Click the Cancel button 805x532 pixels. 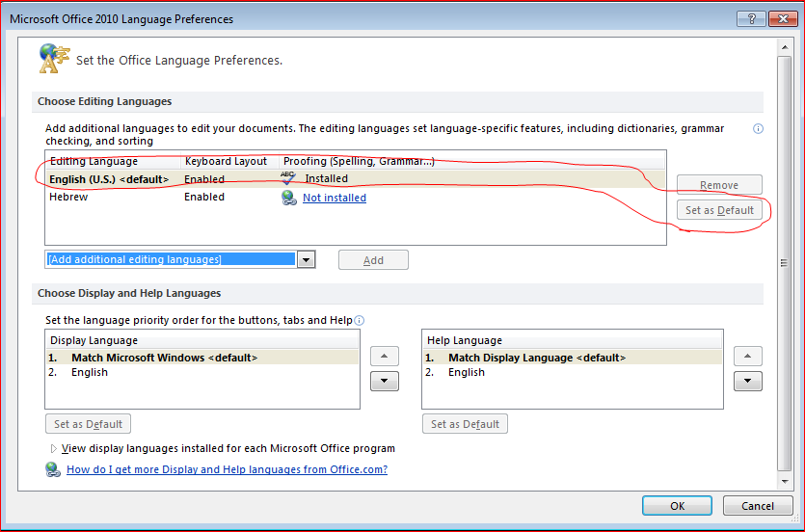(x=758, y=506)
